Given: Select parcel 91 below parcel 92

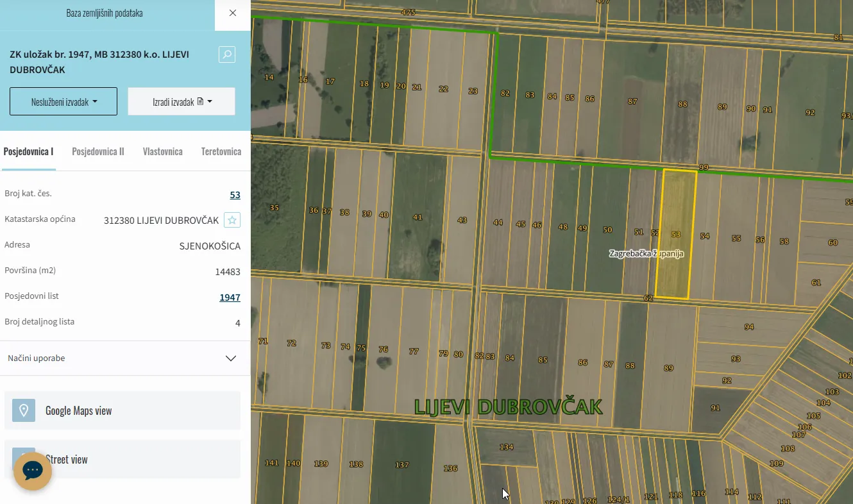Looking at the screenshot, I should pyautogui.click(x=715, y=408).
